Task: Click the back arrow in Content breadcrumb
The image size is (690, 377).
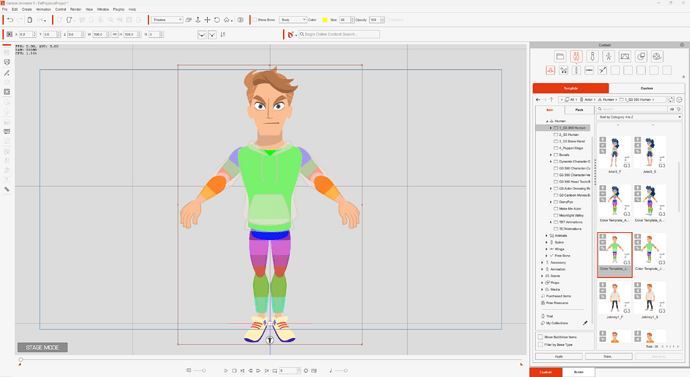Action: (x=538, y=100)
